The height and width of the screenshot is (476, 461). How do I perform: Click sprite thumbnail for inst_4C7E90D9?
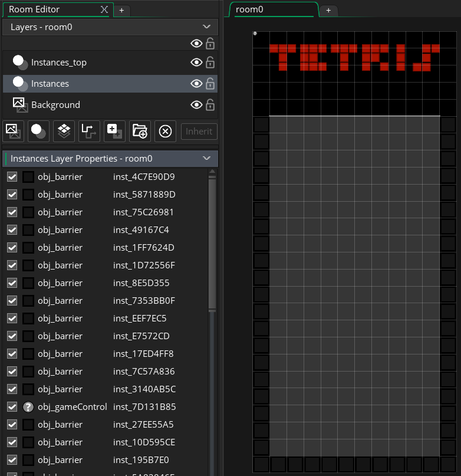[28, 177]
